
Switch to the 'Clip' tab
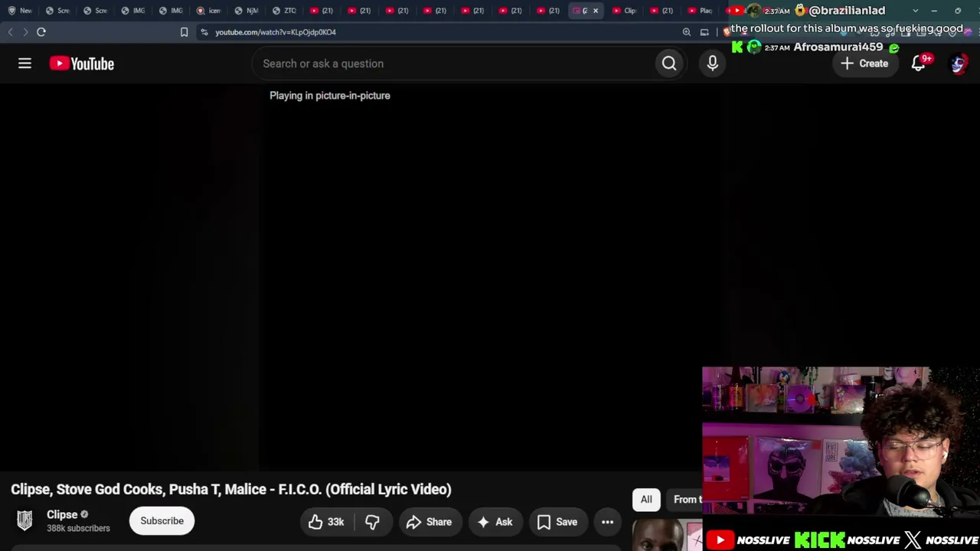(625, 11)
